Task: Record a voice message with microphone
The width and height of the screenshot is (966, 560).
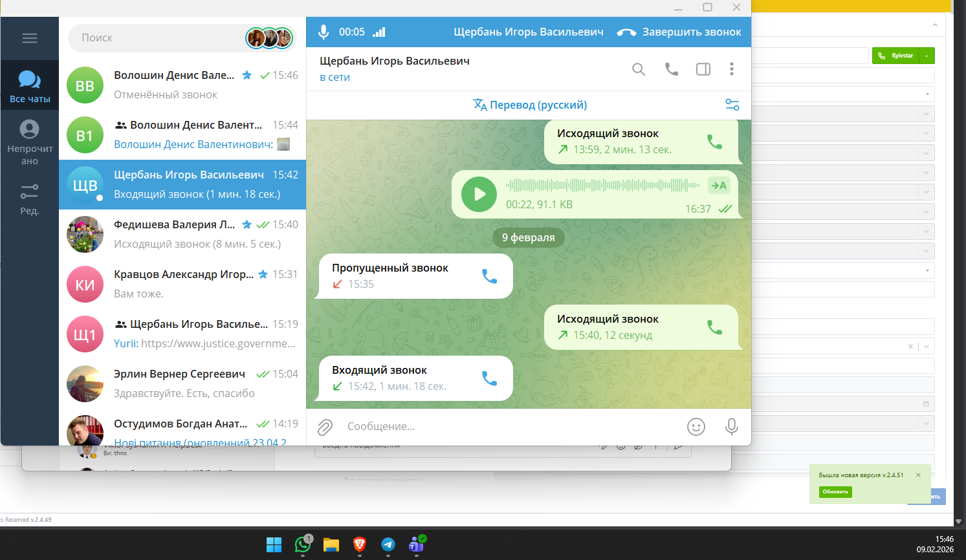Action: coord(732,427)
